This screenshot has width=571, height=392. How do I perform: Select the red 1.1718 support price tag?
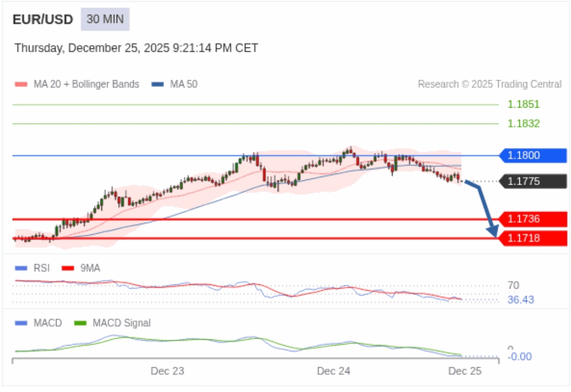pos(533,238)
